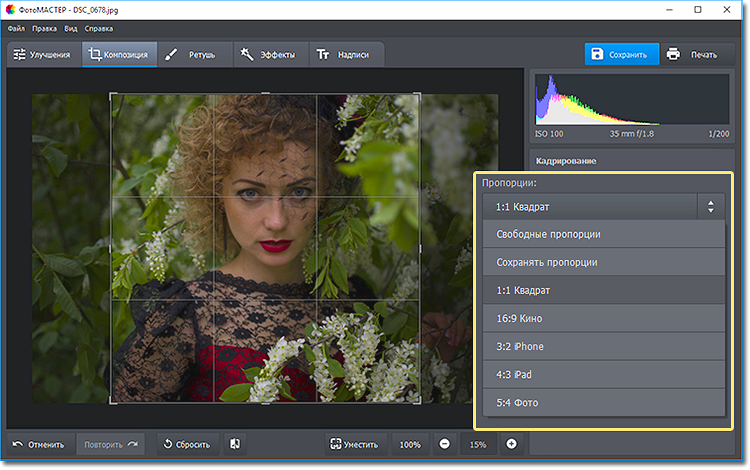Choose Свободные пропорции option
This screenshot has width=750, height=470.
coord(604,234)
